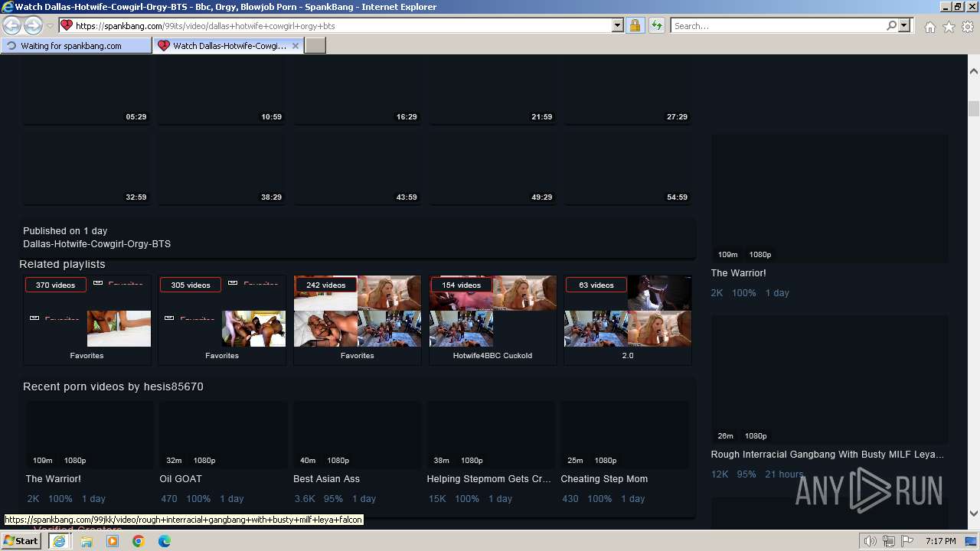Viewport: 980px width, 551px height.
Task: Expand the address bar autocomplete dropdown
Action: click(618, 25)
